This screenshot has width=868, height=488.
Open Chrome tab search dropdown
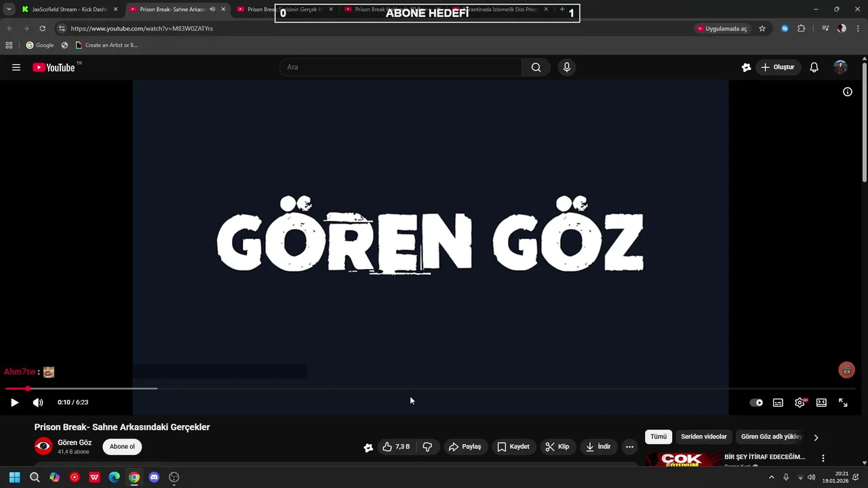[x=9, y=9]
